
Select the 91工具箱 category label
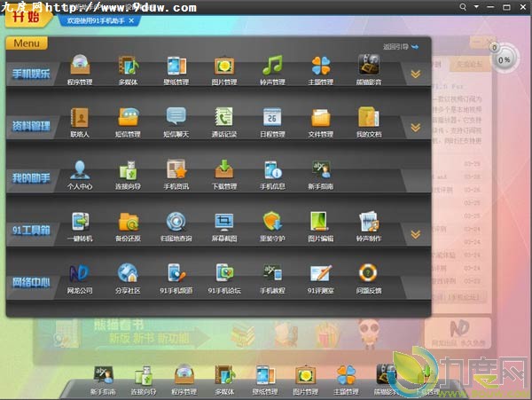[x=31, y=231]
